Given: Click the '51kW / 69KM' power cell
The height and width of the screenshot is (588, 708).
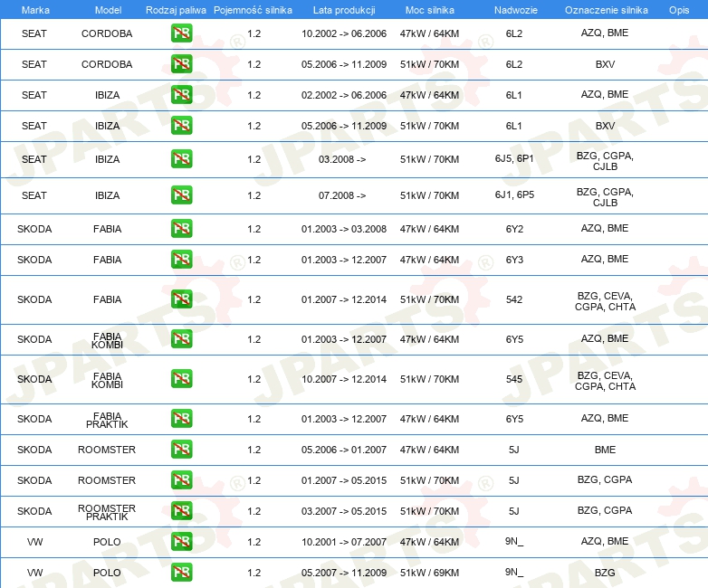Looking at the screenshot, I should (429, 573).
